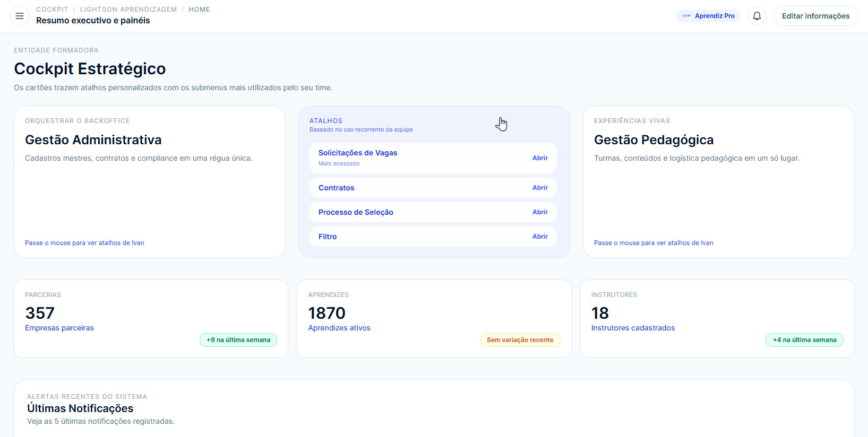Open the Instrutores cadastrados link
Viewport: 868px width, 437px height.
click(x=633, y=328)
